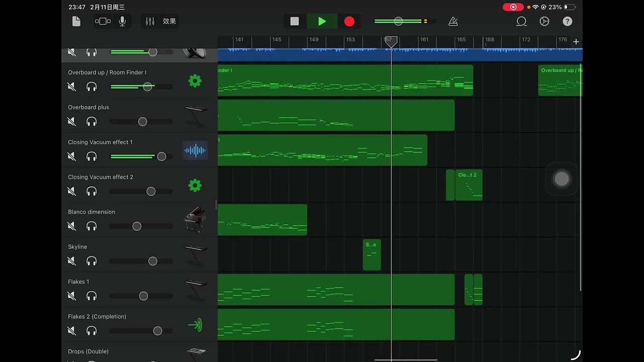Toggle the metronome

453,21
